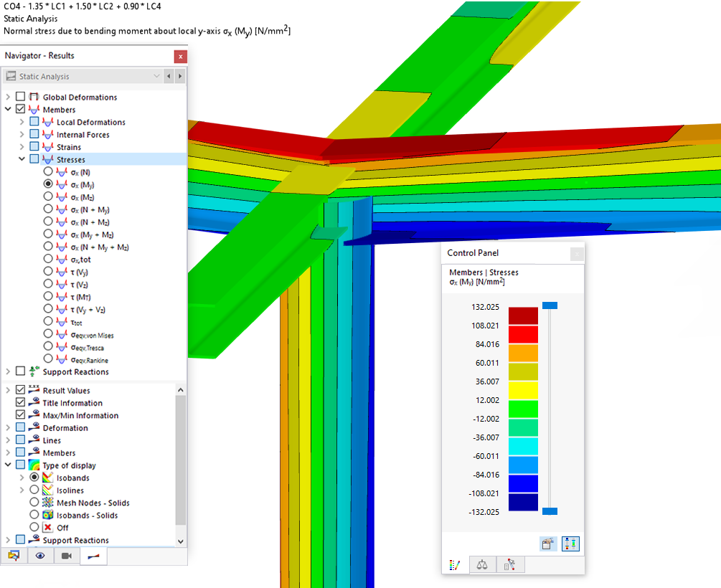Collapse the Type of display node
This screenshot has width=721, height=588.
coord(8,465)
